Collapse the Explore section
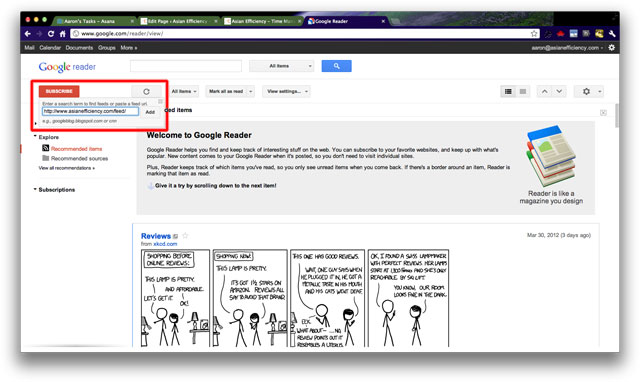 [35, 136]
